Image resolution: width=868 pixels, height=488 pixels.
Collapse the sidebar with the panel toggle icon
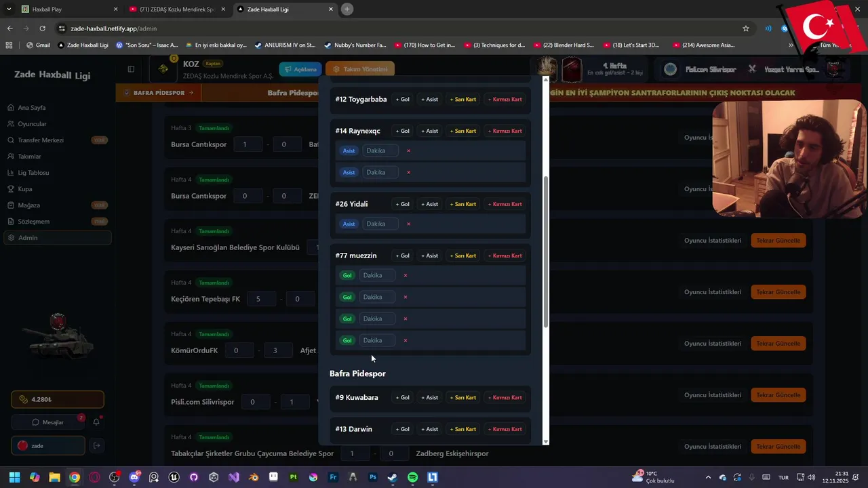(131, 69)
